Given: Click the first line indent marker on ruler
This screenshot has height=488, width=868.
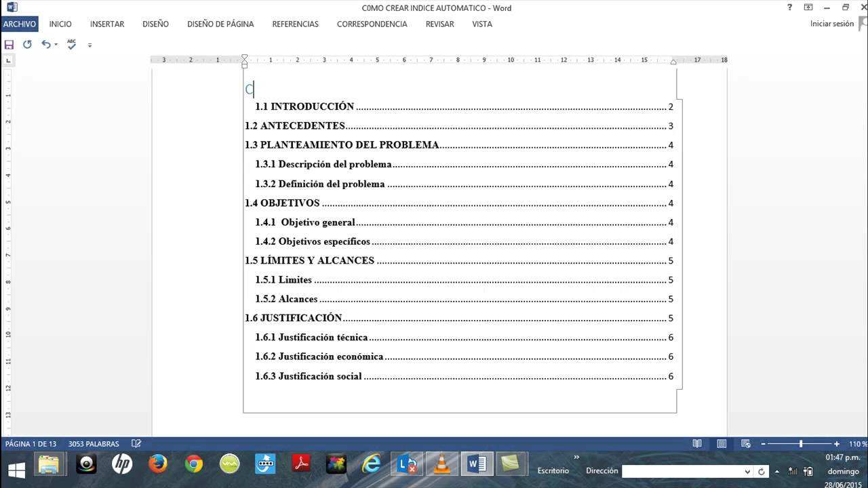Looking at the screenshot, I should pos(245,58).
